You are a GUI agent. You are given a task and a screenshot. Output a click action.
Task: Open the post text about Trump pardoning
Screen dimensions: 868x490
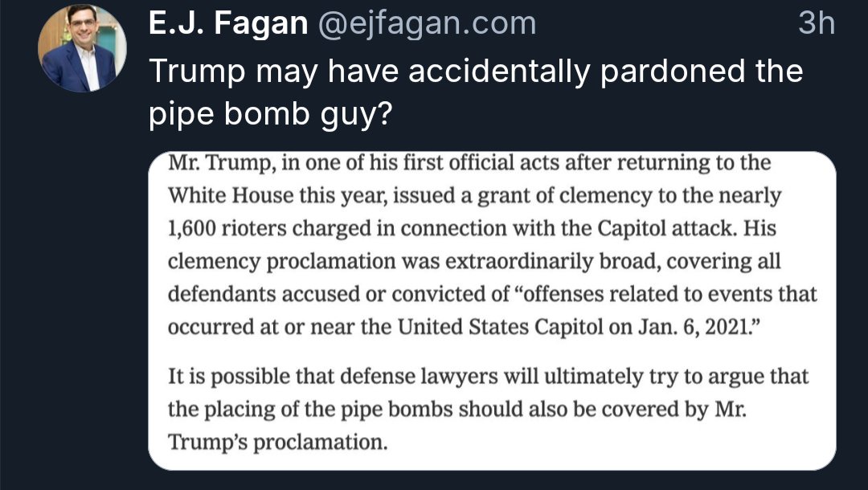(x=476, y=71)
